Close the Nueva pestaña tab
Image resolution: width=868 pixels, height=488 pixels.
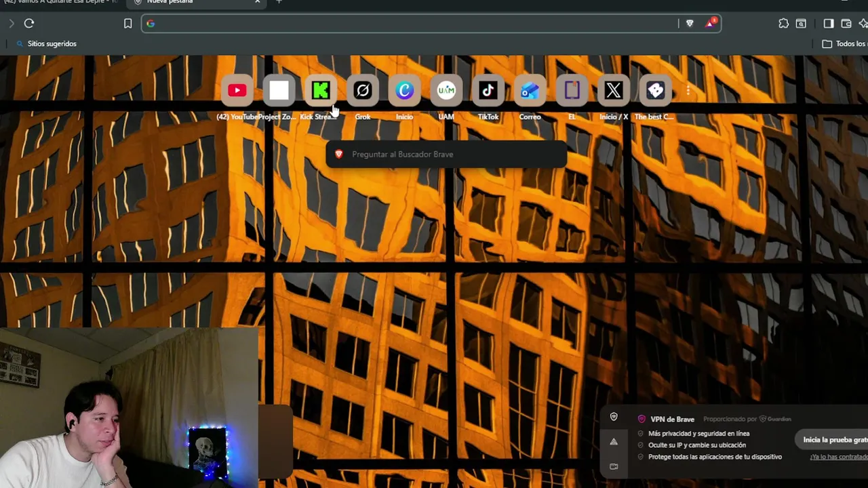(258, 2)
